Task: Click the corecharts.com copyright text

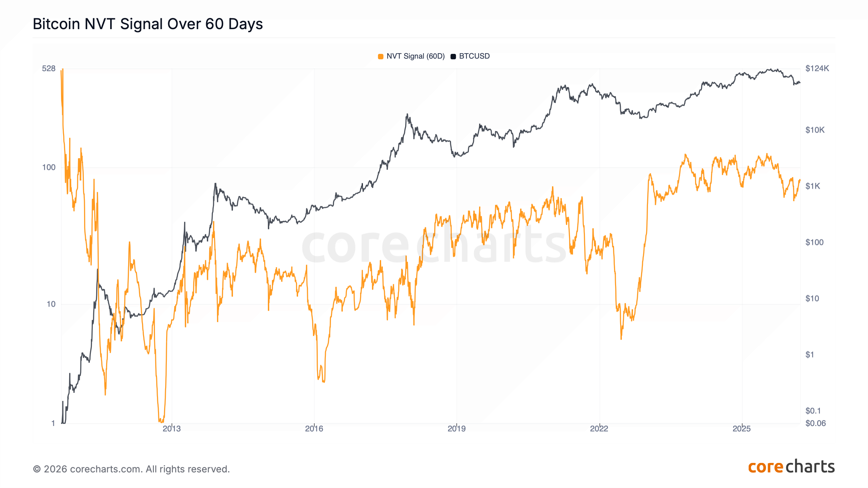Action: click(131, 469)
